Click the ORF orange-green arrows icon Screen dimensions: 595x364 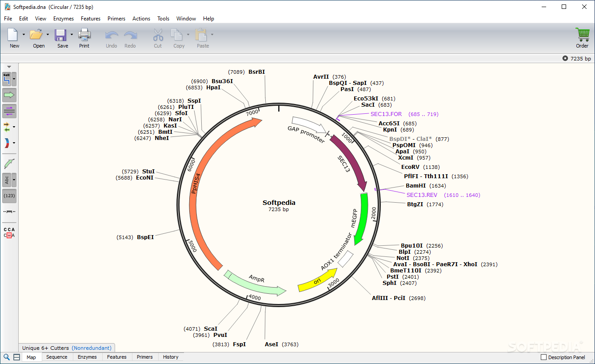(7, 127)
